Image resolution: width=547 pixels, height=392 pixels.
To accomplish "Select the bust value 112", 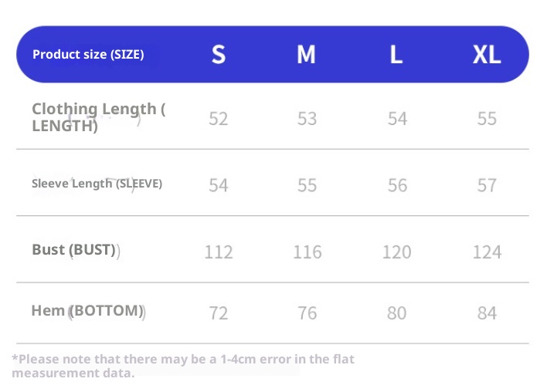I will coord(219,252).
